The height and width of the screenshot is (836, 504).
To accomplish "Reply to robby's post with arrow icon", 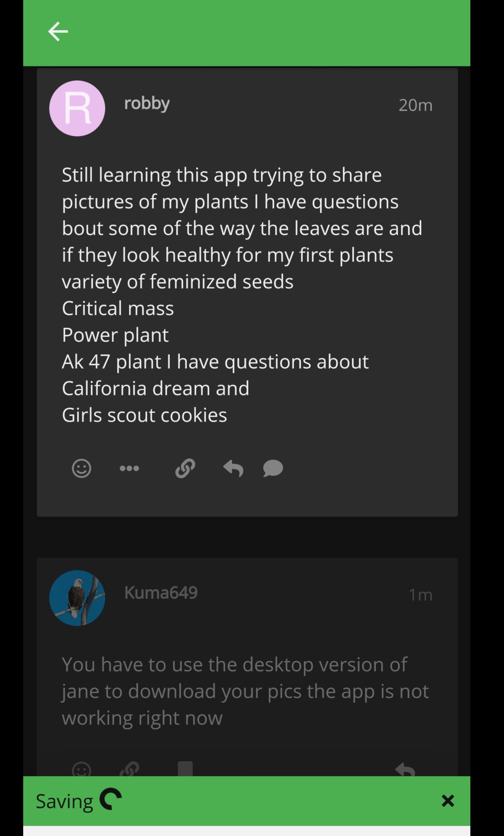I will (x=233, y=468).
